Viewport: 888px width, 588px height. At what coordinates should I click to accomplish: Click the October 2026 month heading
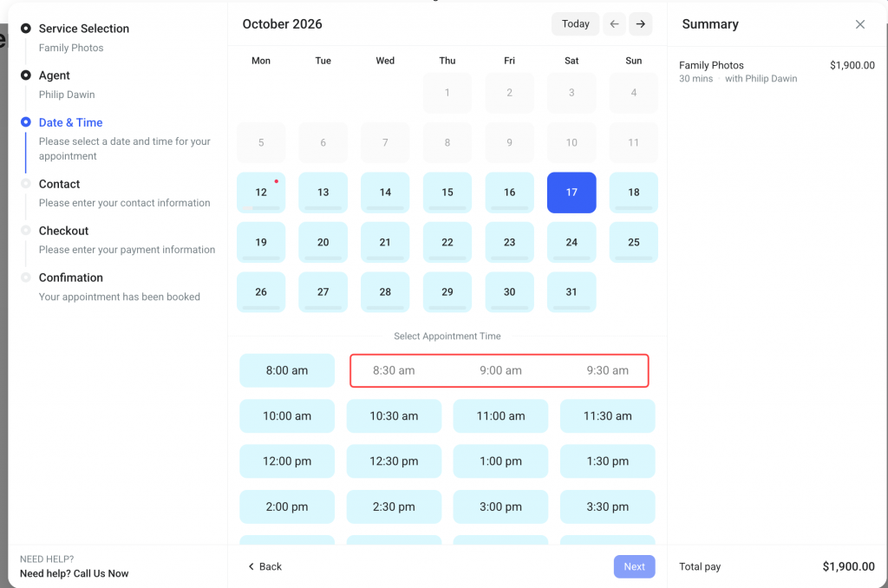[282, 23]
